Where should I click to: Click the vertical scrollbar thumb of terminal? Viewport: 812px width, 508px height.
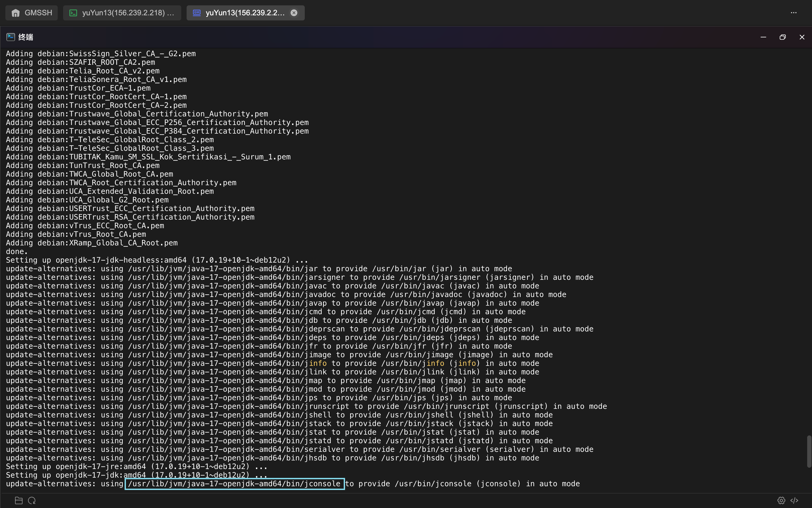809,451
